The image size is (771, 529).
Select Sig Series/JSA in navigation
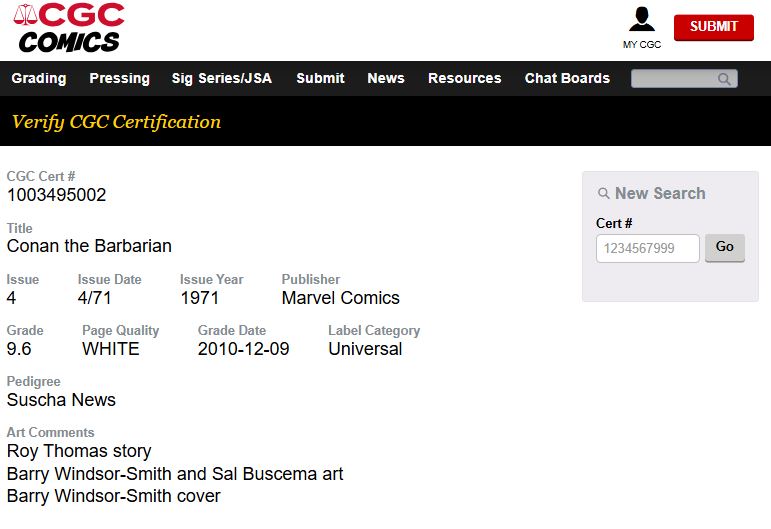click(x=222, y=78)
